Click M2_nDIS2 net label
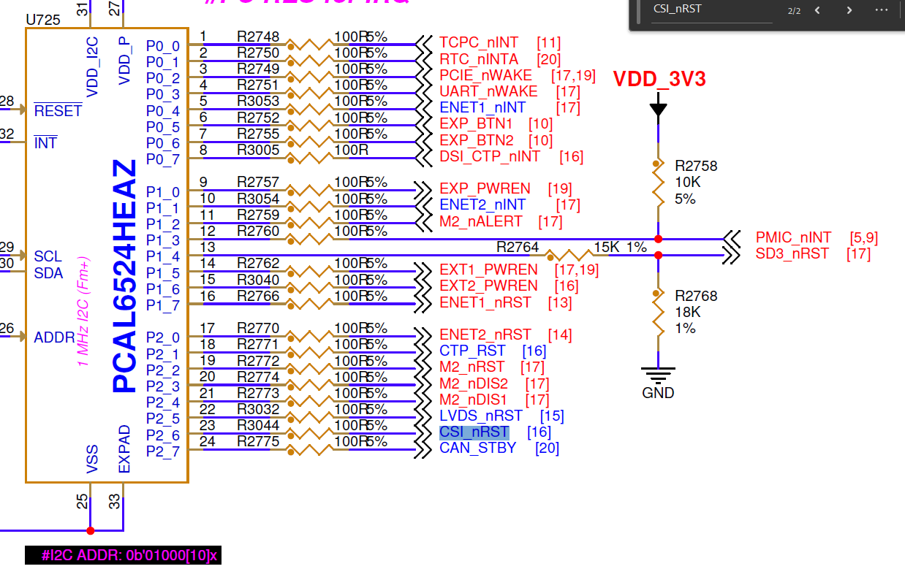Image resolution: width=905 pixels, height=588 pixels. click(474, 383)
